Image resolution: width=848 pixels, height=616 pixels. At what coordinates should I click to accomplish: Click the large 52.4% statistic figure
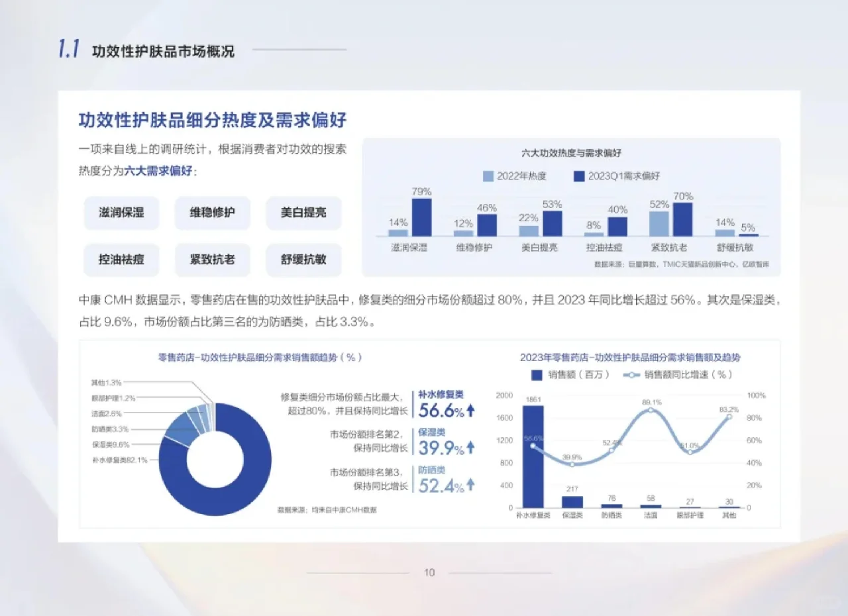click(x=441, y=486)
